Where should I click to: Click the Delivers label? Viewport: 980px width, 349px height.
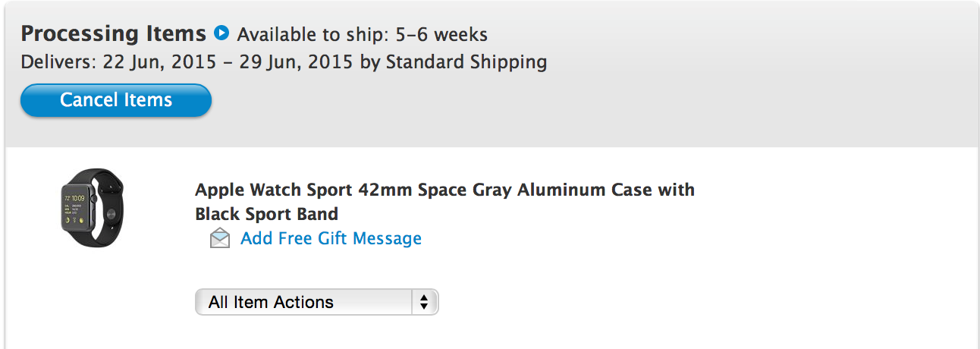(x=57, y=62)
